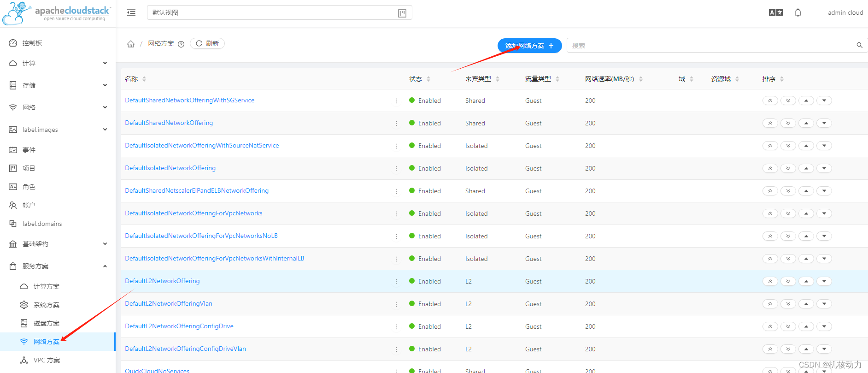Expand the 存储 sidebar menu
Image resolution: width=868 pixels, height=373 pixels.
58,85
